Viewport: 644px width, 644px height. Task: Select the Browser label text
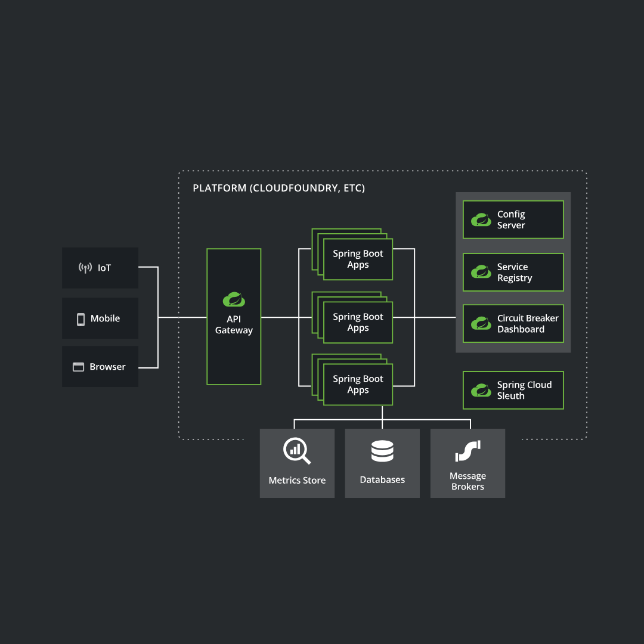(107, 367)
